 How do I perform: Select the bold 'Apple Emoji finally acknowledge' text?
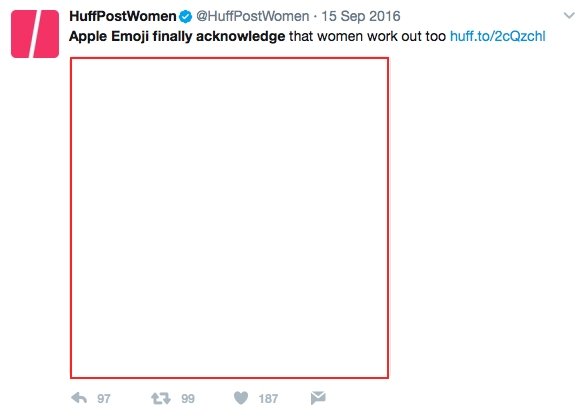(x=177, y=36)
